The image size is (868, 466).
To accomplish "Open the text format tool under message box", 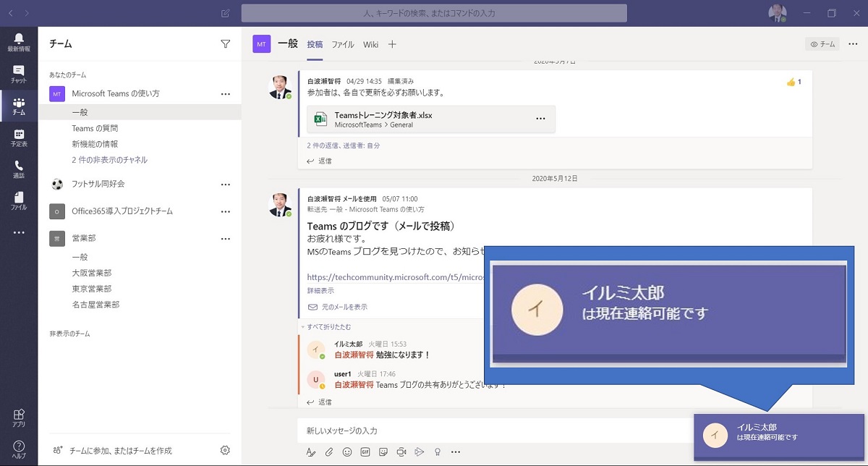I will [311, 452].
